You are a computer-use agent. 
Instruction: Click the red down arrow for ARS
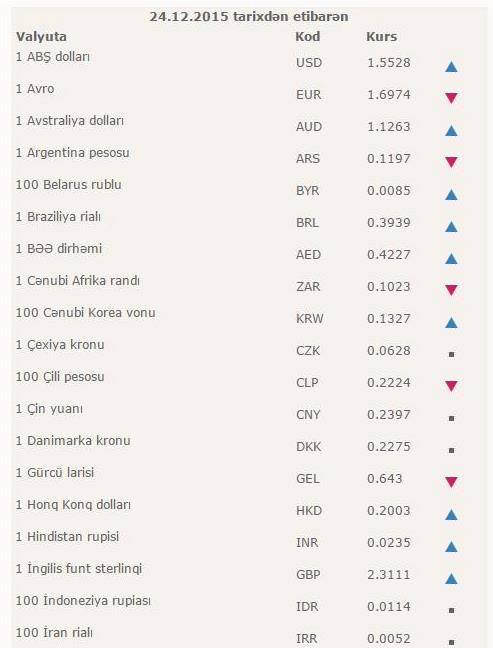451,162
